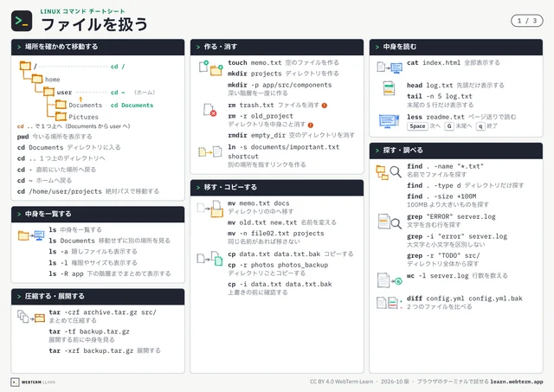Screen dimensions: 554x392
Task: Click the file compare icon beside diff
Action: coord(390,303)
